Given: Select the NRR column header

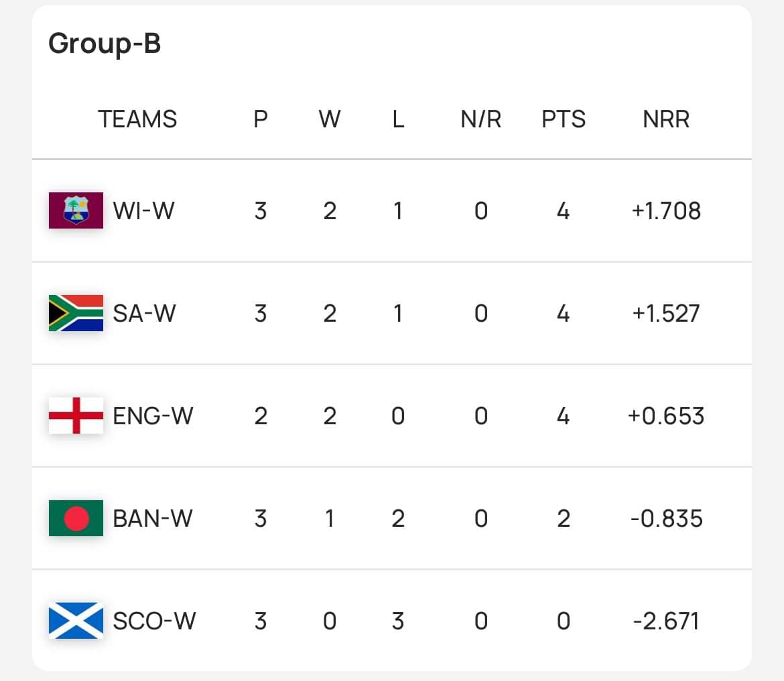Looking at the screenshot, I should tap(666, 119).
